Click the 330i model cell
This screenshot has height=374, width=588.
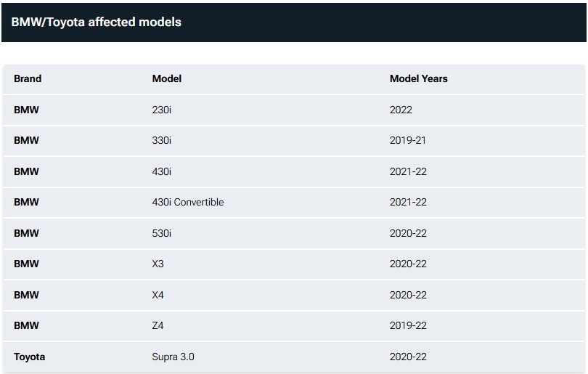click(x=162, y=140)
